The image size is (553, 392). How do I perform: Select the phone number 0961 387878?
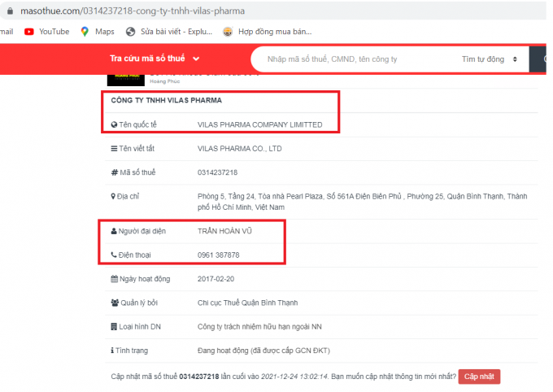pyautogui.click(x=218, y=255)
